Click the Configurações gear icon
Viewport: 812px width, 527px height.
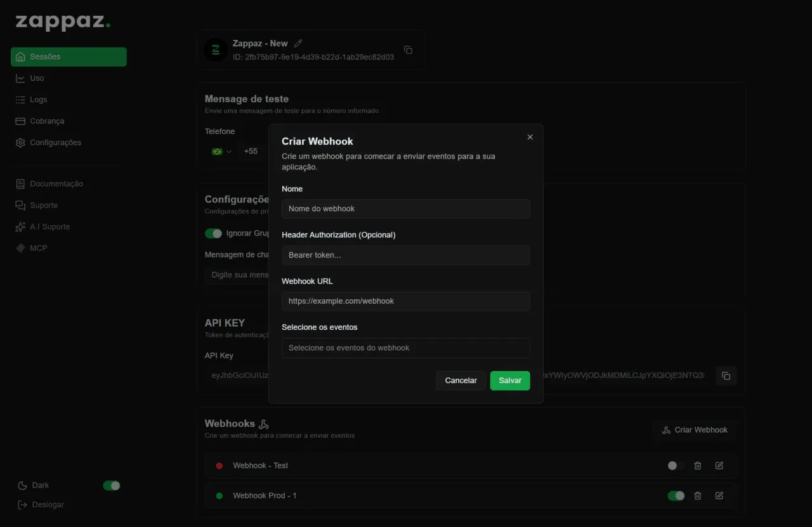[20, 143]
